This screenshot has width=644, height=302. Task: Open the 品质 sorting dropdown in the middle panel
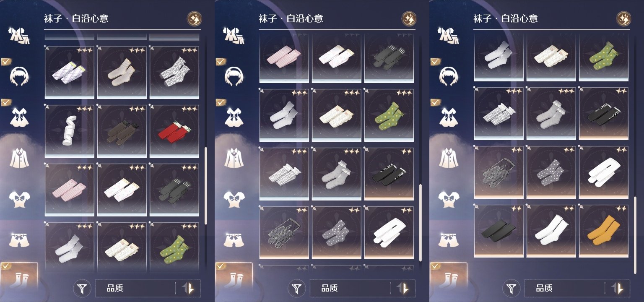[x=350, y=288]
